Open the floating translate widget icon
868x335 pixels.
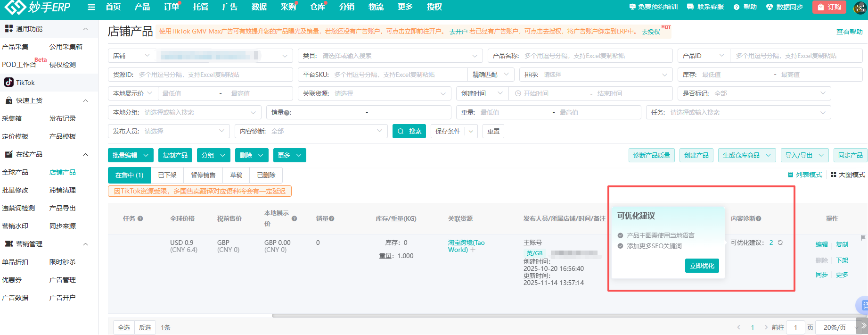click(863, 306)
